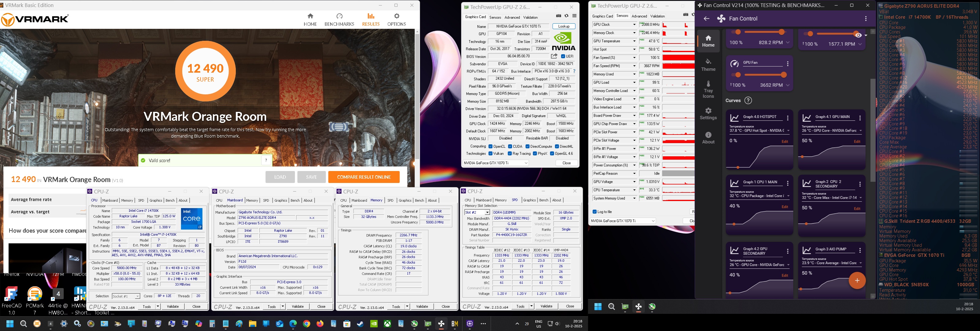Open Fan Control three-dot main menu
This screenshot has width=980, height=331.
pos(866,19)
